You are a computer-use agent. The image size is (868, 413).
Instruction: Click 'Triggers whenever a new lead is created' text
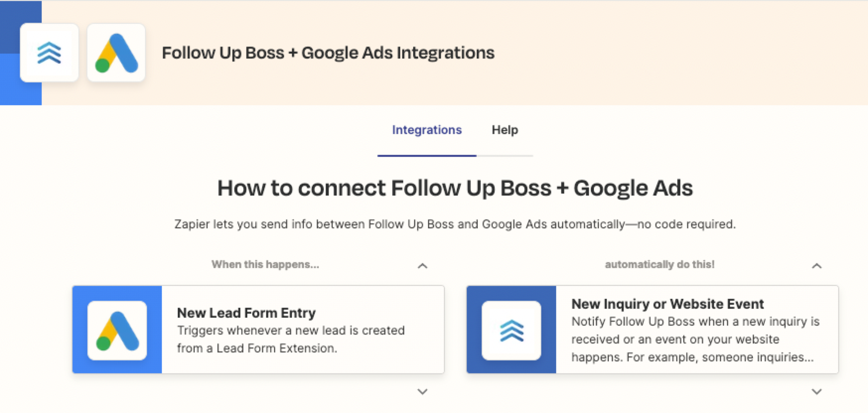point(291,340)
